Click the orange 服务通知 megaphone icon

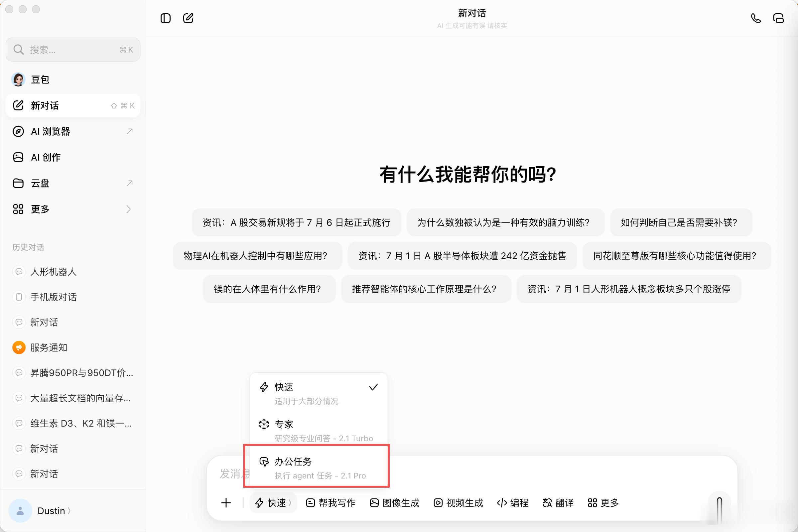tap(19, 347)
